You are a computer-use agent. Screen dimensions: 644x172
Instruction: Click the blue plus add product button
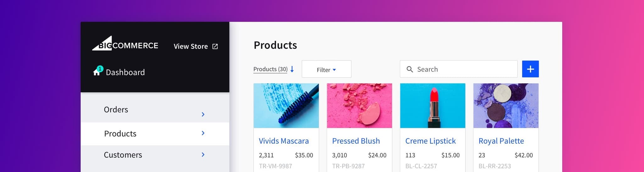[530, 69]
